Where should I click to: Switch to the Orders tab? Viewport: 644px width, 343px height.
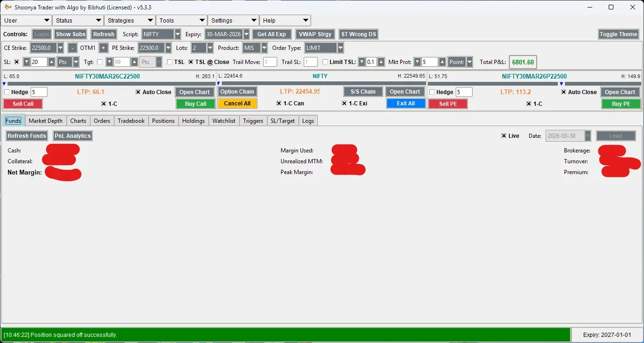click(x=102, y=121)
